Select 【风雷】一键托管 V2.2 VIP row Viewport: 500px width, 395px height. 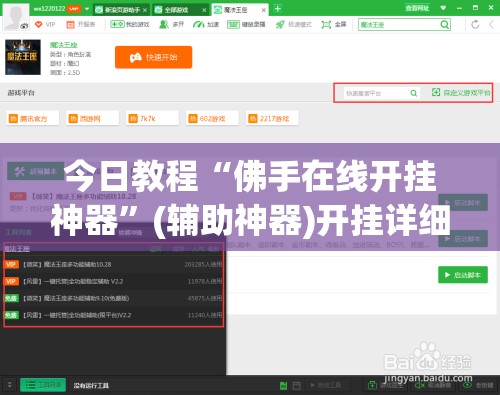click(x=113, y=281)
